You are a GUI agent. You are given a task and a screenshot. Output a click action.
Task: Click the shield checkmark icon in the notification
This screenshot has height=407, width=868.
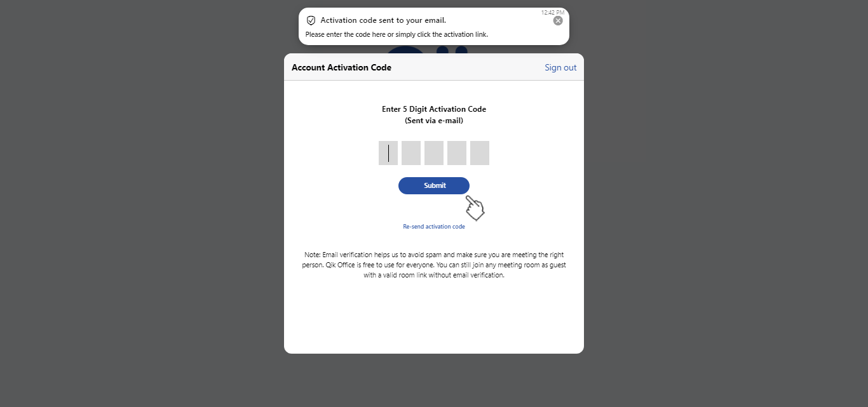(311, 20)
